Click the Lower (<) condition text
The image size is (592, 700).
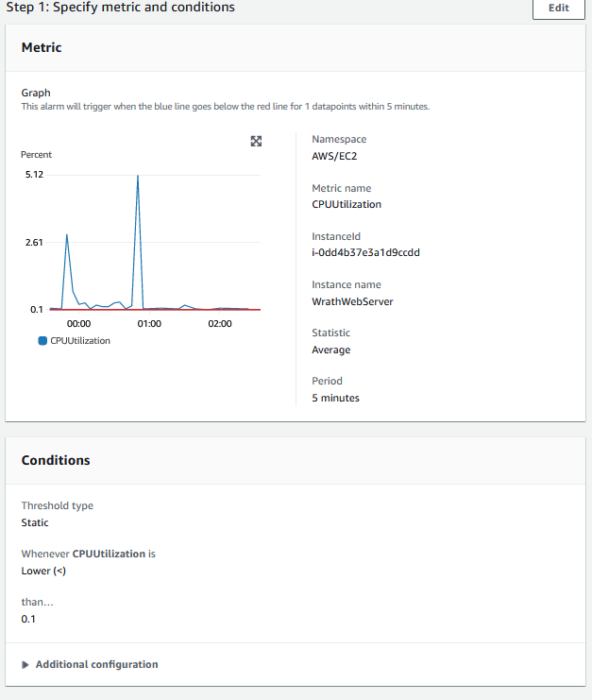point(43,571)
